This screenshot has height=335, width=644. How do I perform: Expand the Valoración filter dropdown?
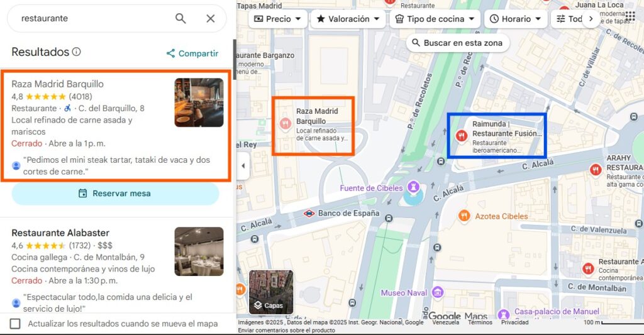348,19
